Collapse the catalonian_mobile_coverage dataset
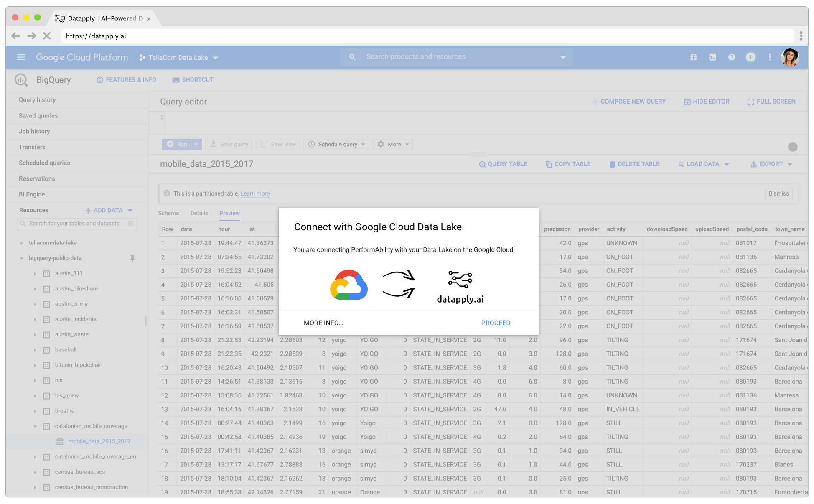 tap(35, 426)
